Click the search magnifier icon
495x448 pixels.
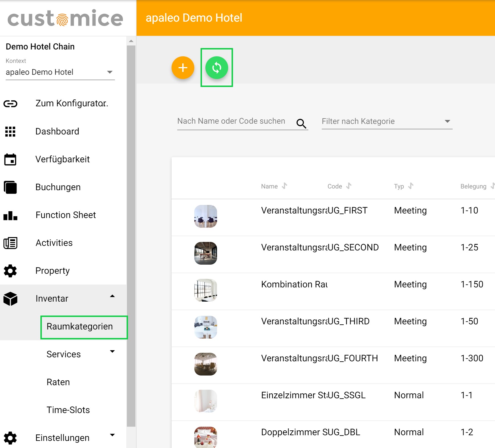[301, 124]
